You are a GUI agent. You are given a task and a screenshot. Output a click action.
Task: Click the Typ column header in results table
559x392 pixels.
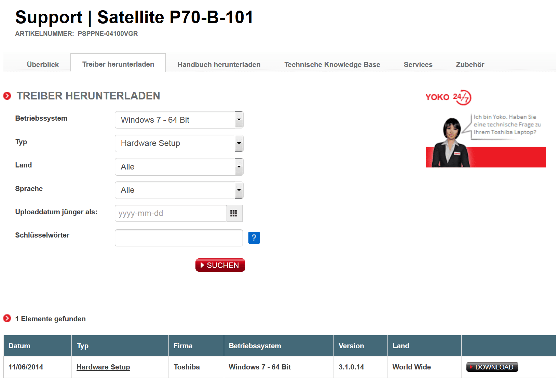[120, 346]
